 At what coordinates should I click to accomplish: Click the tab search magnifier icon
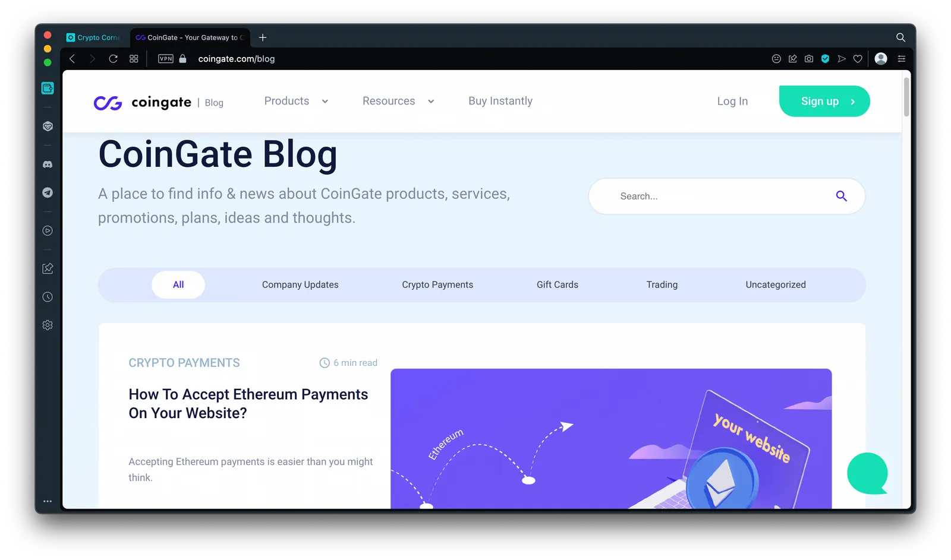[x=900, y=37]
